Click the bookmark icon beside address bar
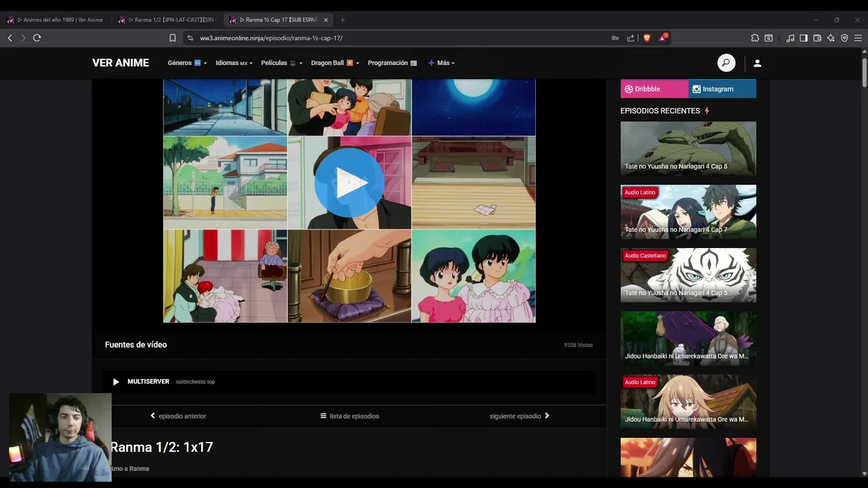Viewport: 868px width, 488px height. [x=172, y=38]
